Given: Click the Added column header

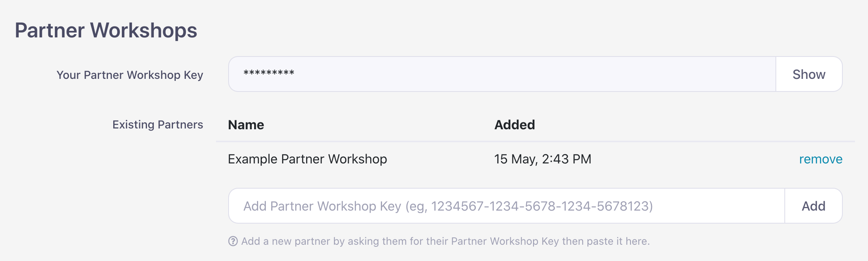Looking at the screenshot, I should pyautogui.click(x=514, y=125).
